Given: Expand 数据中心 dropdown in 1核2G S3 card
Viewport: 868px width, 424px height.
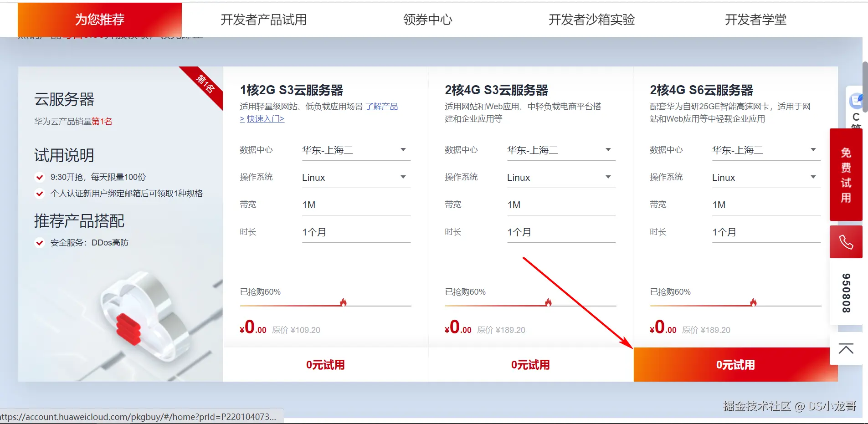Looking at the screenshot, I should pyautogui.click(x=356, y=150).
